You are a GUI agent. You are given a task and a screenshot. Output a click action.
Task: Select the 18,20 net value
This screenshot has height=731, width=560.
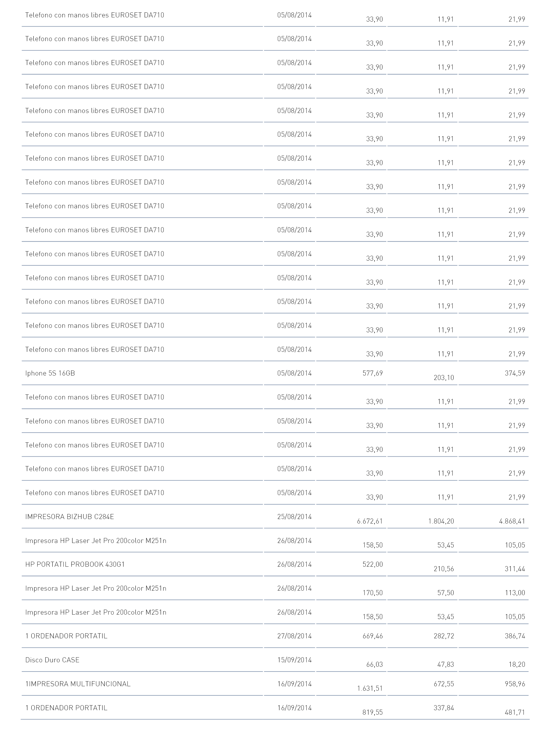517,664
